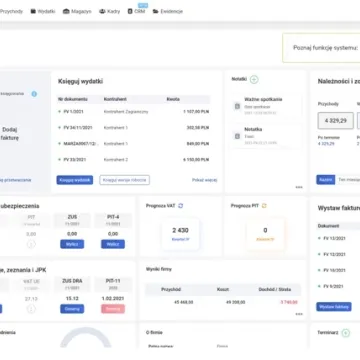Click the Przychód value 45 468,00

click(183, 302)
